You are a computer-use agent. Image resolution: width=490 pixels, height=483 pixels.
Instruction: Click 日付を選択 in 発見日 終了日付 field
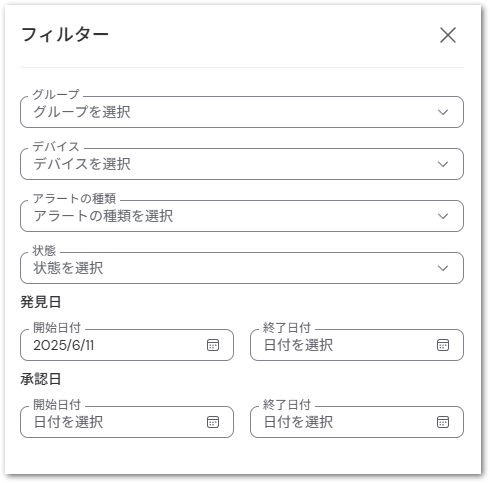(x=298, y=345)
